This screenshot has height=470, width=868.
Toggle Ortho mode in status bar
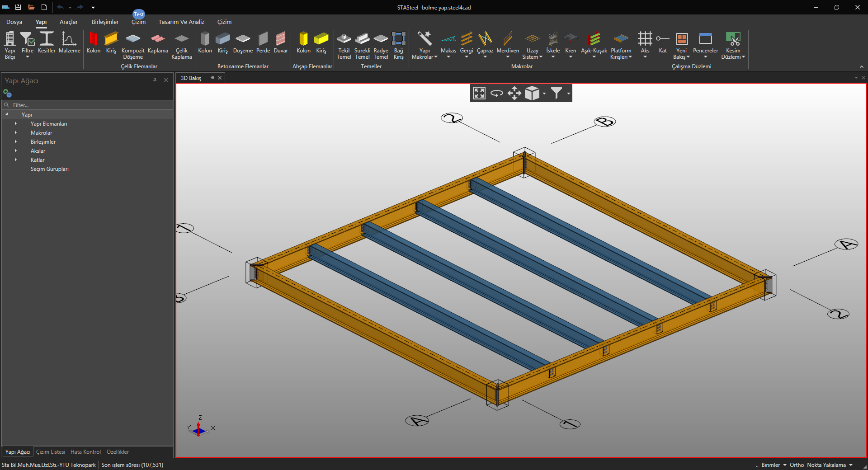[797, 465]
